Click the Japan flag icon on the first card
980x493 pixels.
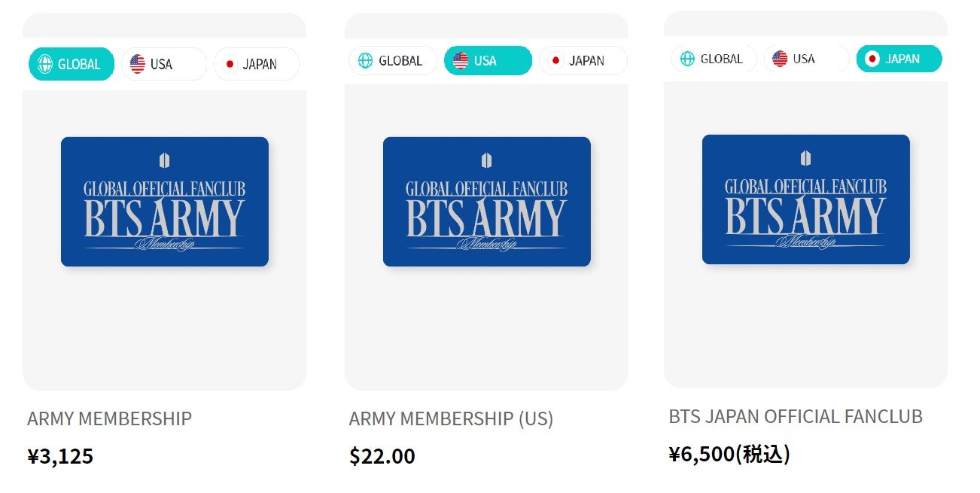pos(233,65)
